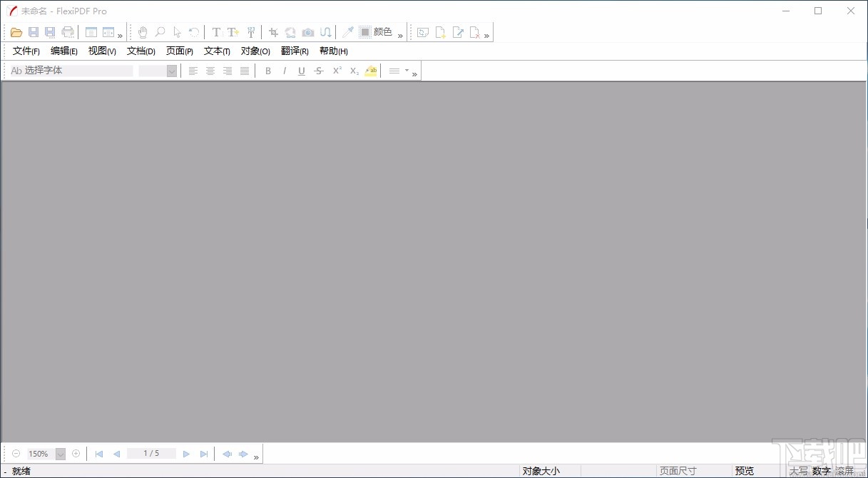Click the 颜色 color swatch
This screenshot has width=868, height=478.
[x=365, y=32]
